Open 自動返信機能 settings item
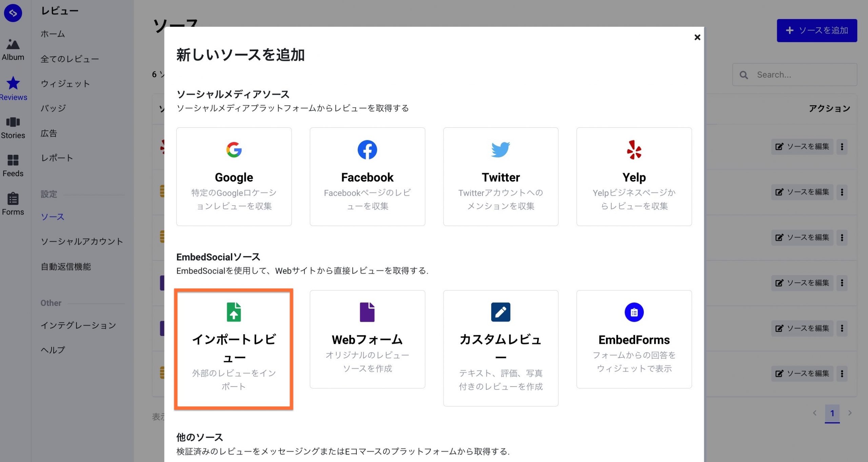Viewport: 868px width, 462px height. click(66, 267)
